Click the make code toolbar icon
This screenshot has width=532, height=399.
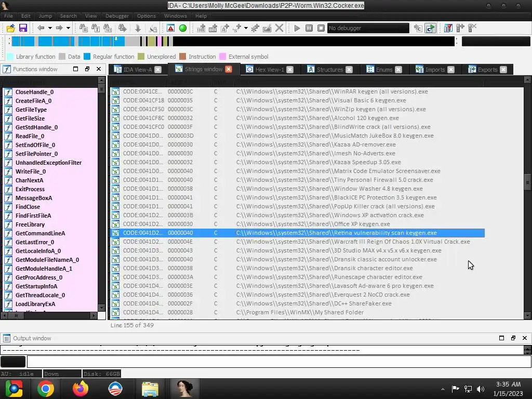pyautogui.click(x=201, y=28)
